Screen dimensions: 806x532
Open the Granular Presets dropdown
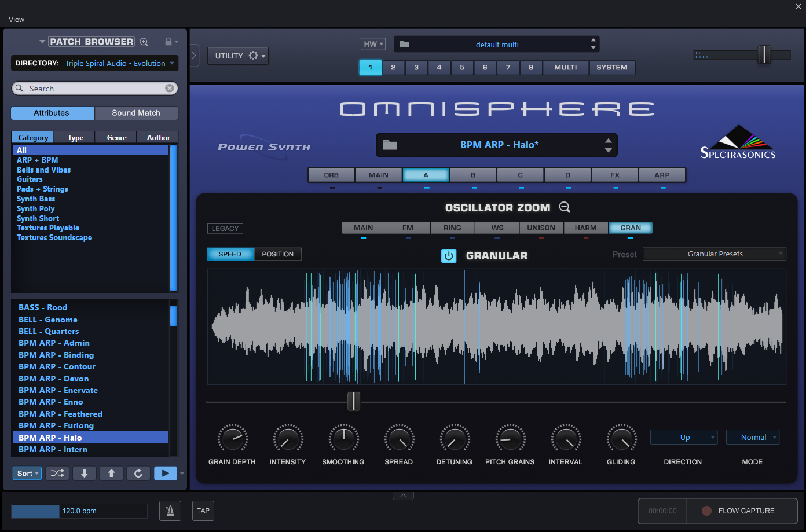715,254
